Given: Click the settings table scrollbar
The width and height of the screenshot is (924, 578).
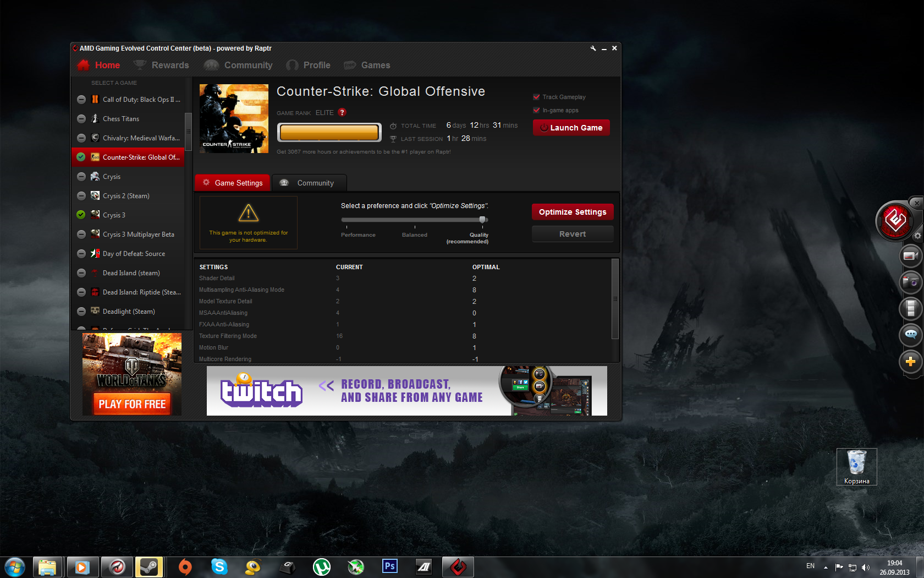Looking at the screenshot, I should pyautogui.click(x=615, y=299).
